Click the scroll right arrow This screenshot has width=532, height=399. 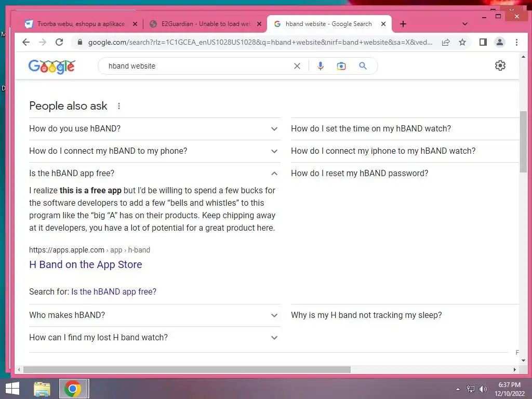(x=515, y=369)
